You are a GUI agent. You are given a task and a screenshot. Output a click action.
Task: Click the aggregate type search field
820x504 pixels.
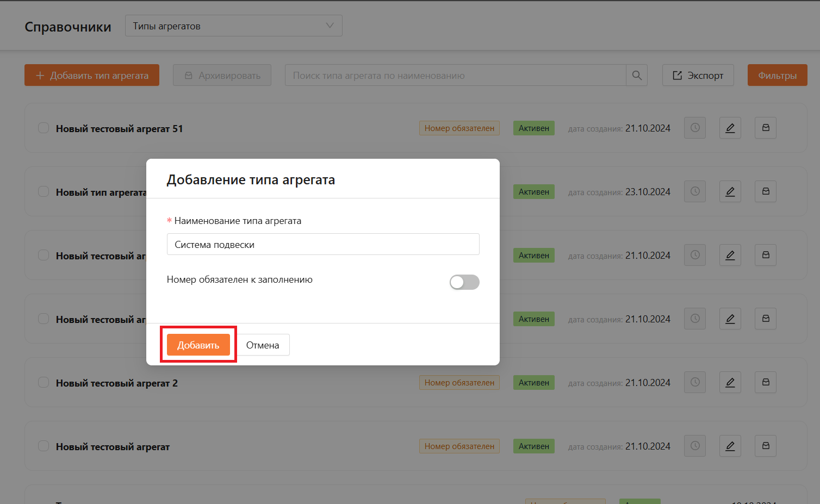tap(455, 76)
